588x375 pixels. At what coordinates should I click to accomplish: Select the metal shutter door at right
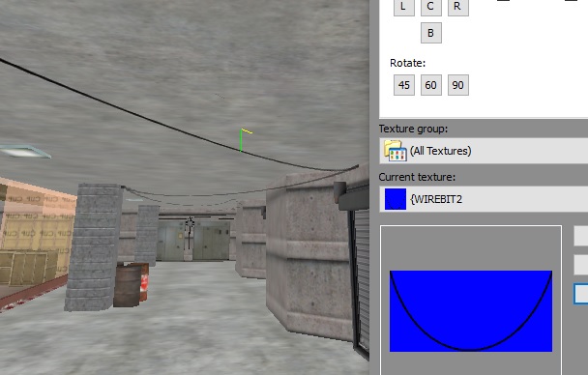(362, 277)
